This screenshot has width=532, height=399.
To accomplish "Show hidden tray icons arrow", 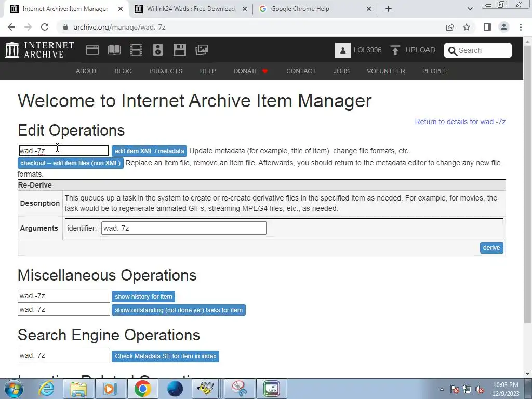I will [442, 389].
